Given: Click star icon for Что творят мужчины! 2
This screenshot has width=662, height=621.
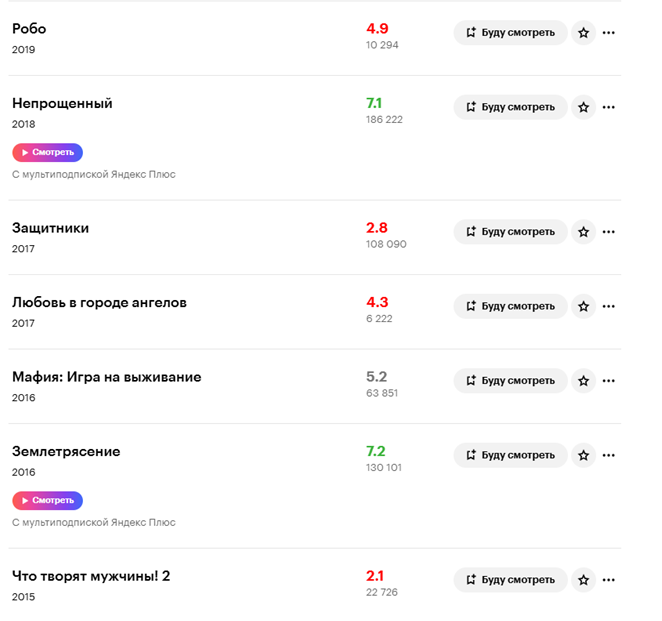Looking at the screenshot, I should pos(584,580).
